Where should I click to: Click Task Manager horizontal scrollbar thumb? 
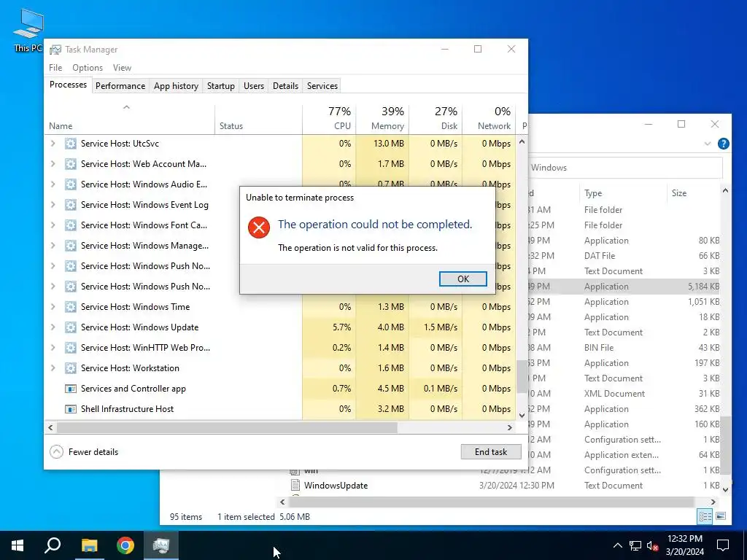point(227,427)
